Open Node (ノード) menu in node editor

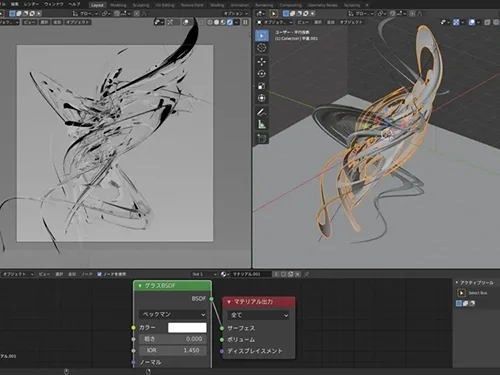[x=87, y=274]
